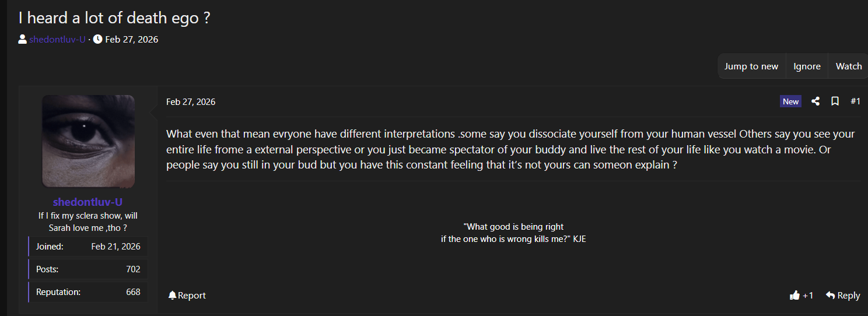Bookmark this post with the bookmark icon
This screenshot has width=868, height=316.
pos(835,101)
